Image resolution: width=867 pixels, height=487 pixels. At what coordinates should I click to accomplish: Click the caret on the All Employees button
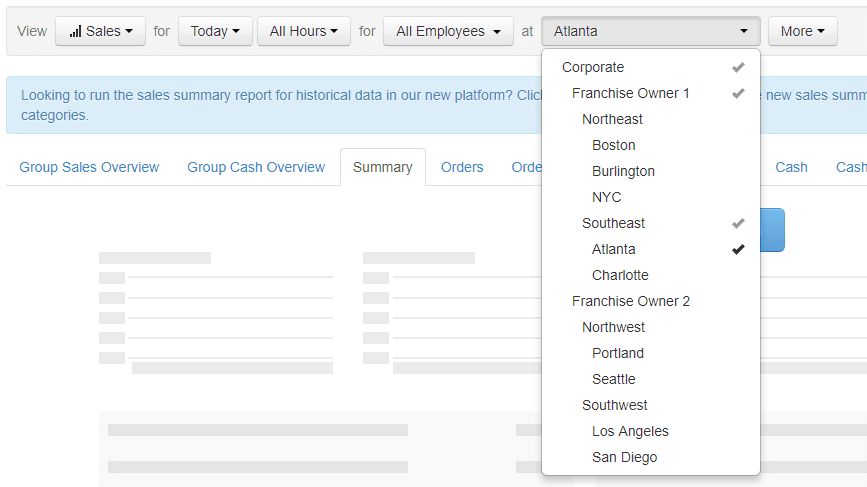coord(497,32)
